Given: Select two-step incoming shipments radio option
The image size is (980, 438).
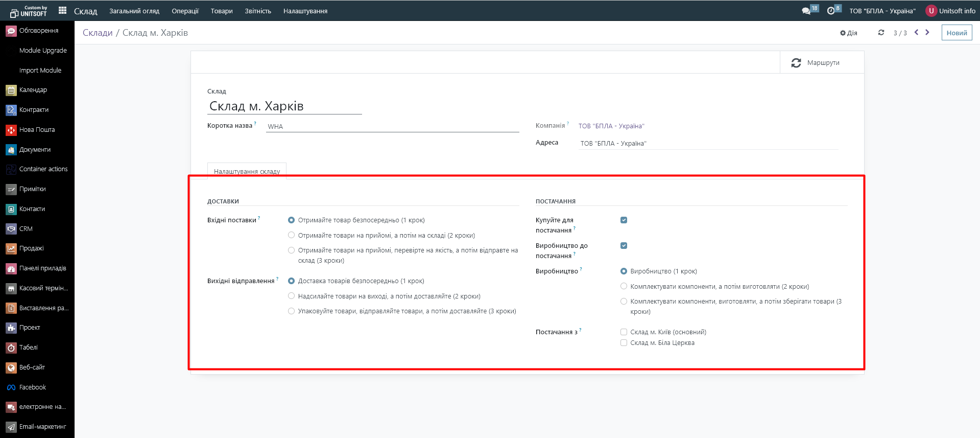Looking at the screenshot, I should 291,235.
